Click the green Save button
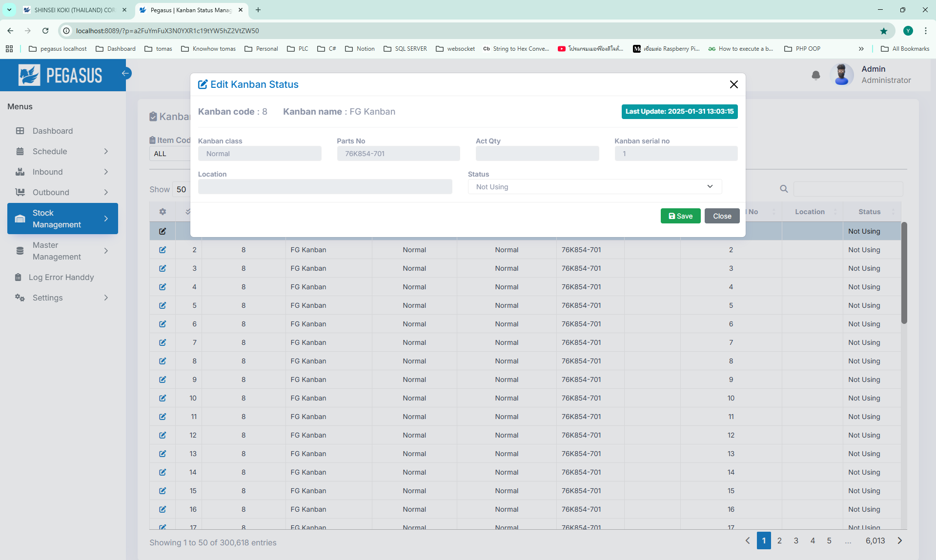Viewport: 936px width, 560px height. click(x=680, y=216)
